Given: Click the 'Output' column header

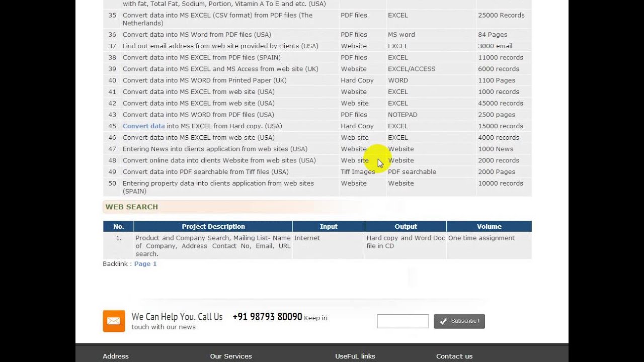Looking at the screenshot, I should click(x=406, y=226).
